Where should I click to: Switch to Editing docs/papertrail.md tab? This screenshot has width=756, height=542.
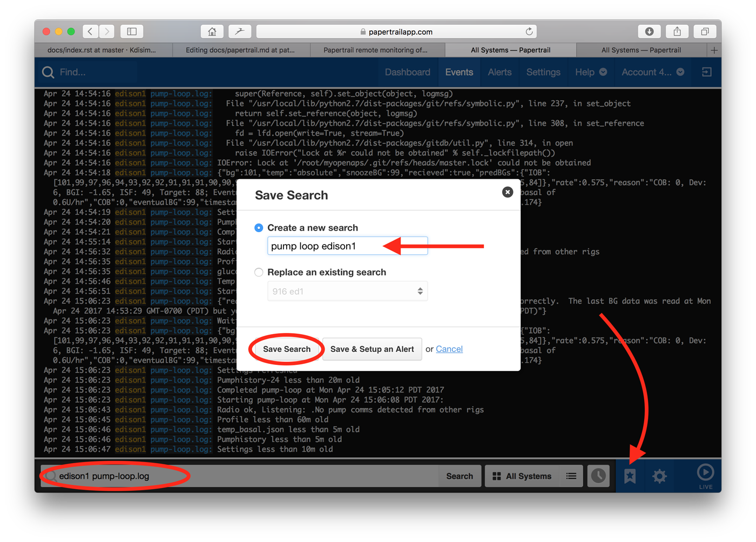point(241,50)
